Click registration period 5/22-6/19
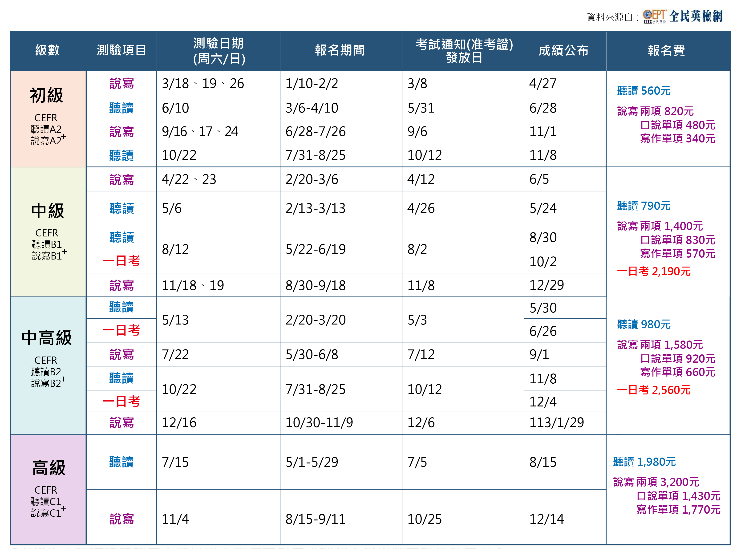The width and height of the screenshot is (741, 560). [315, 249]
